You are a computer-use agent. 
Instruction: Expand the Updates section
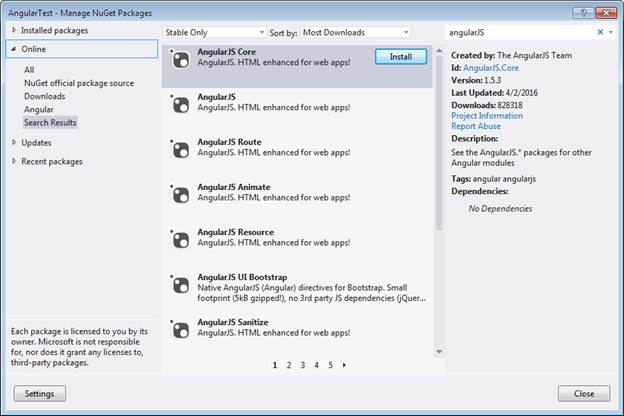click(14, 143)
